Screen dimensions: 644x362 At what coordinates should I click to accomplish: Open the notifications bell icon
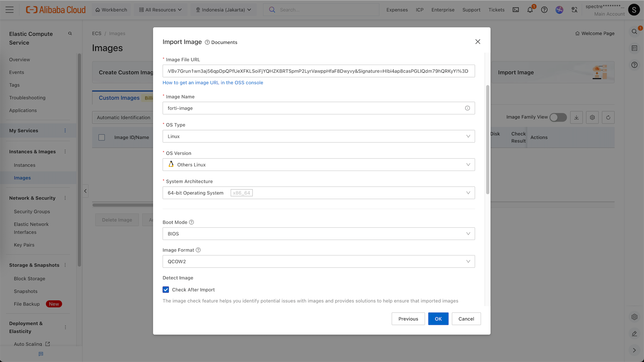coord(530,10)
